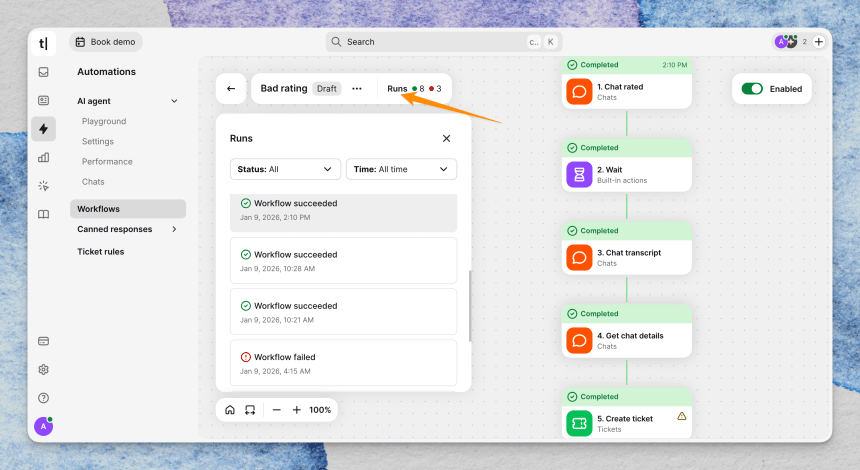The height and width of the screenshot is (470, 860).
Task: Zoom out with the minus button
Action: pyautogui.click(x=276, y=410)
